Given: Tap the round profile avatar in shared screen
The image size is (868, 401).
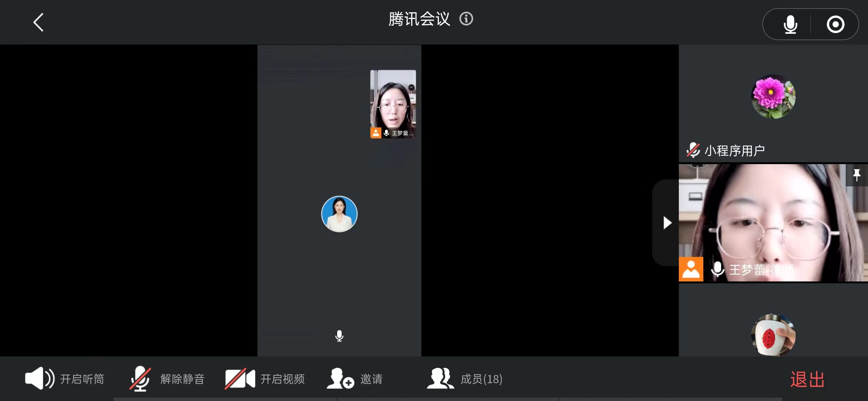Looking at the screenshot, I should coord(339,214).
